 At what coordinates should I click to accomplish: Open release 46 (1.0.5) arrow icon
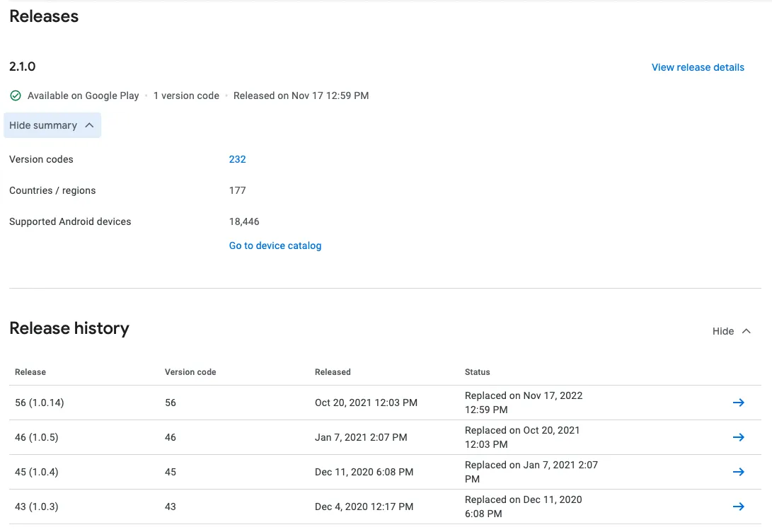pyautogui.click(x=738, y=437)
